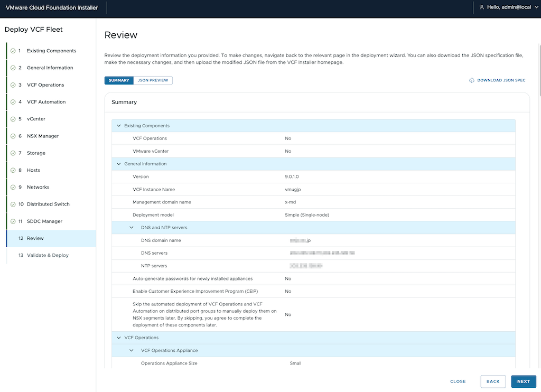Open step 3 VCF Operations in wizard
541x392 pixels.
tap(51, 85)
